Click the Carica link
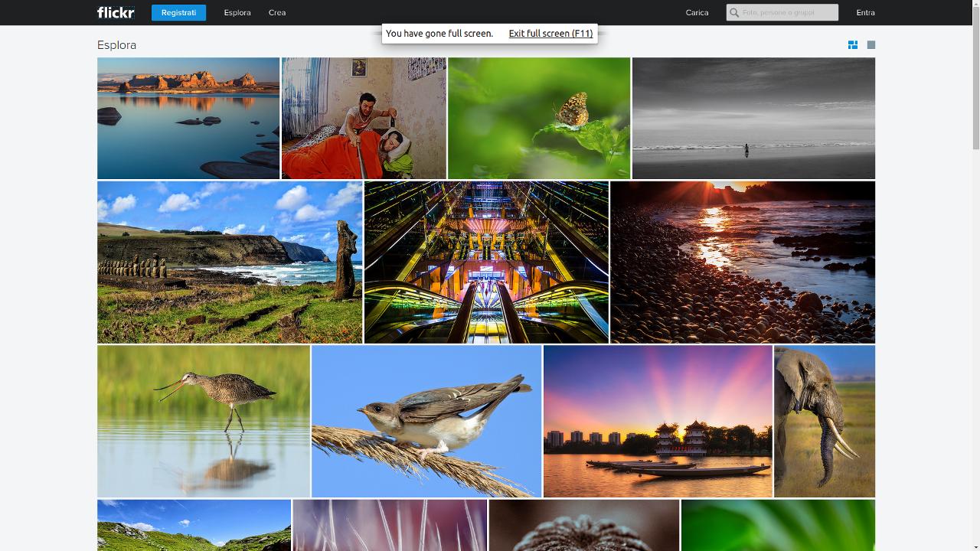Screen dimensions: 980x551 coord(697,12)
